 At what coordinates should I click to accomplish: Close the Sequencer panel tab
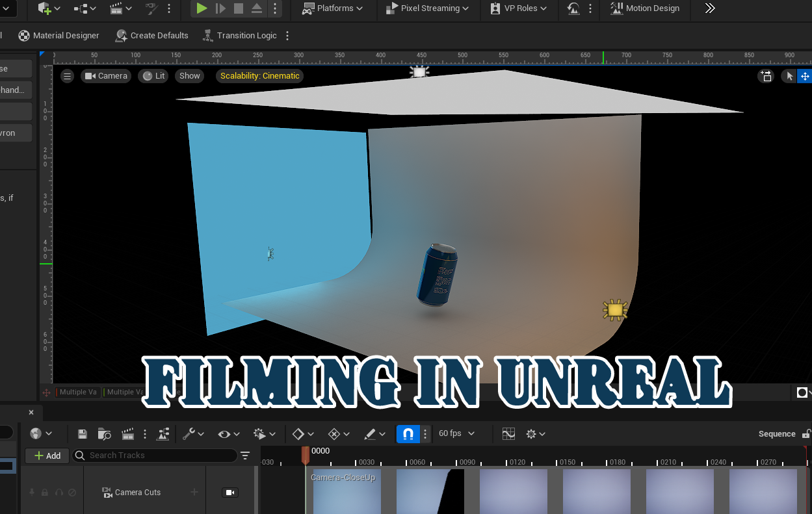click(31, 412)
